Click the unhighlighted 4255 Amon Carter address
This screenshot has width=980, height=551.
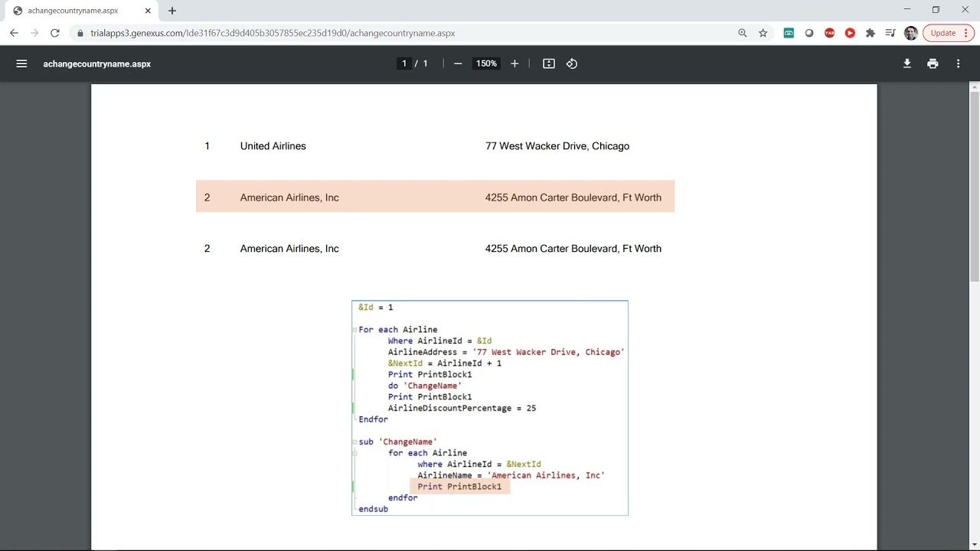click(x=573, y=249)
